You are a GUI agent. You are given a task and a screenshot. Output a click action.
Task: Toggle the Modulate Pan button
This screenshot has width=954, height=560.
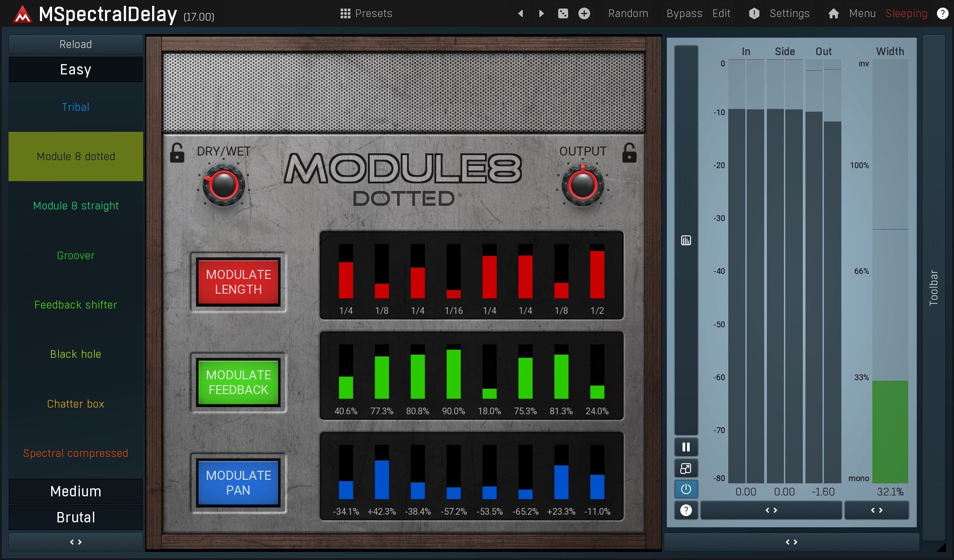238,483
